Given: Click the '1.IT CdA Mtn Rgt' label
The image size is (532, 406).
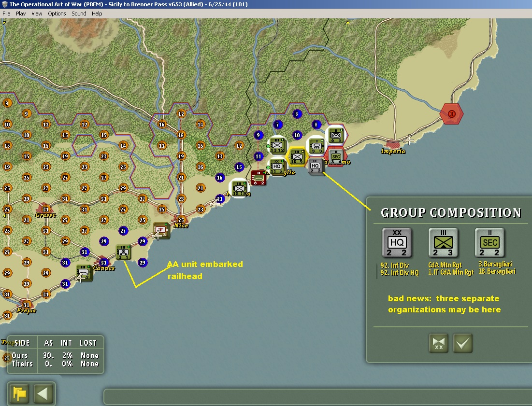Looking at the screenshot, I should [x=451, y=272].
